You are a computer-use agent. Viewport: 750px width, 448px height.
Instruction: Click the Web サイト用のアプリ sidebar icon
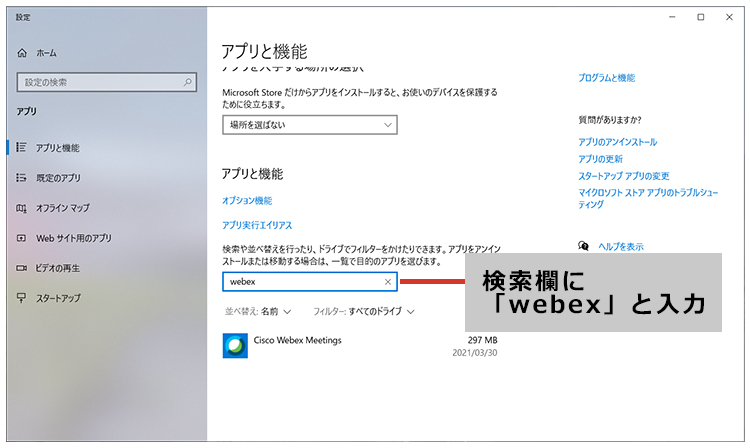(x=21, y=238)
